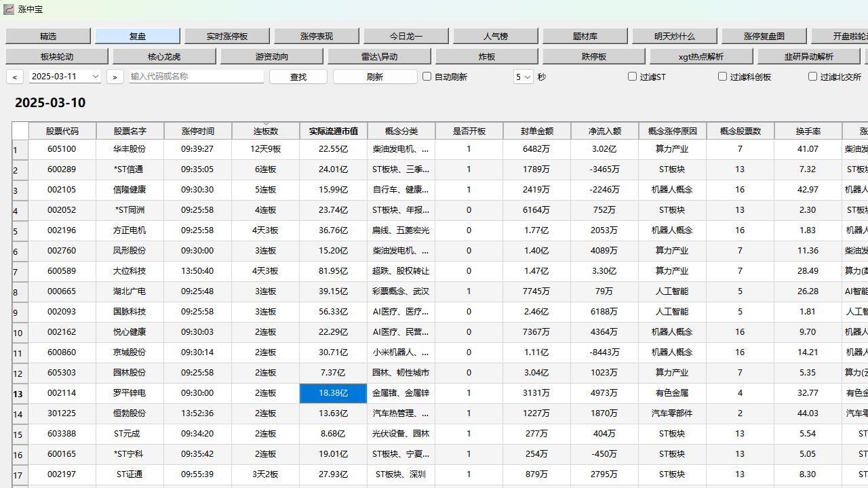Select the 有色金属 reason cell
The image size is (868, 488).
673,393
